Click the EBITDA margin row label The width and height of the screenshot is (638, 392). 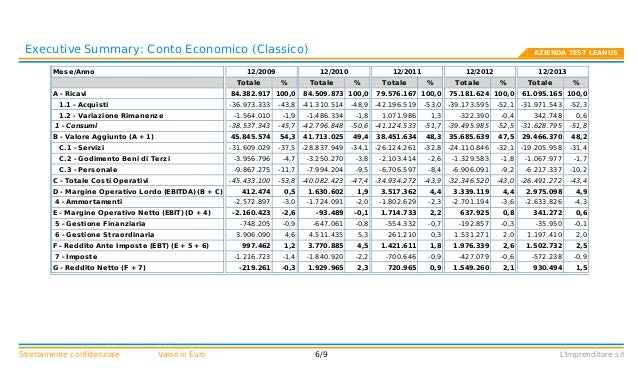(138, 191)
